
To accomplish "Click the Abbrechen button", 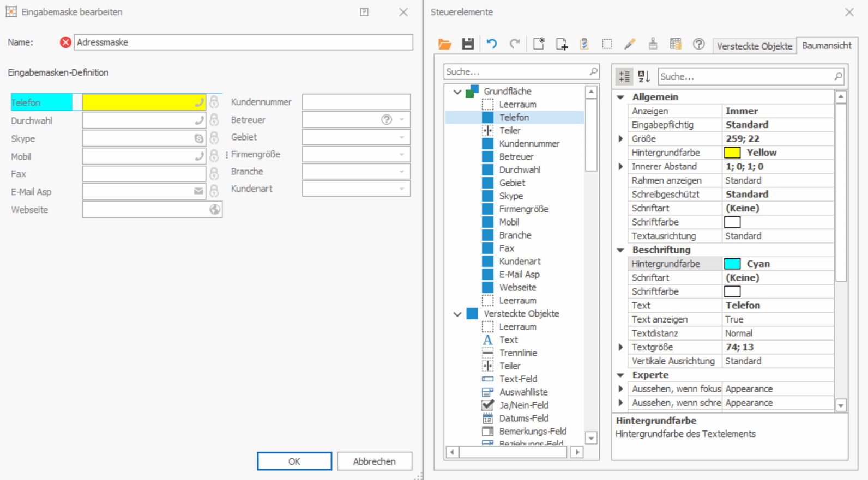I will (375, 461).
